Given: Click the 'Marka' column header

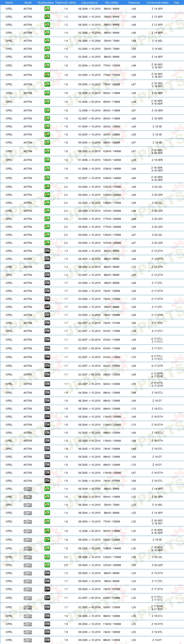Looking at the screenshot, I should click(x=9, y=3).
